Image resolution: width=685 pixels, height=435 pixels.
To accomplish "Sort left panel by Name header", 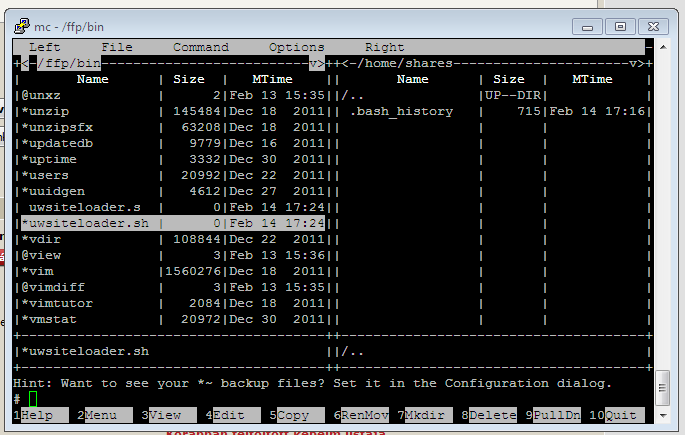I will [93, 79].
